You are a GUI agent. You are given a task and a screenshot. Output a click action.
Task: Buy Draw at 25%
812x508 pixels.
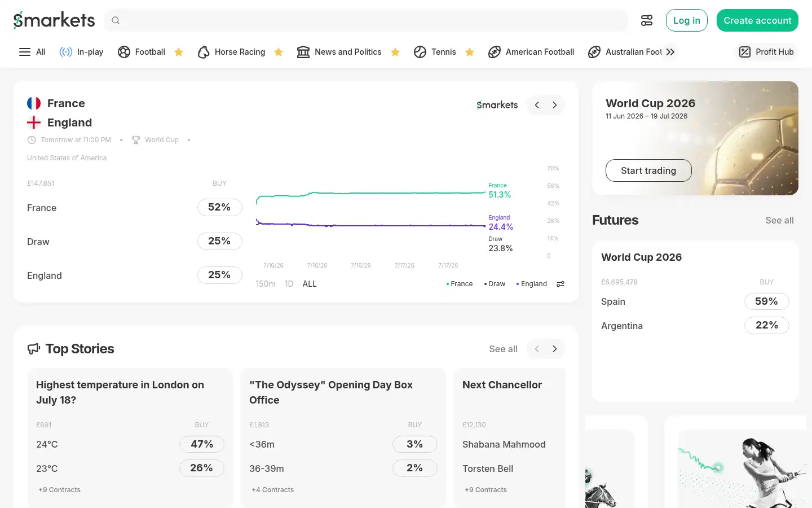pos(220,241)
